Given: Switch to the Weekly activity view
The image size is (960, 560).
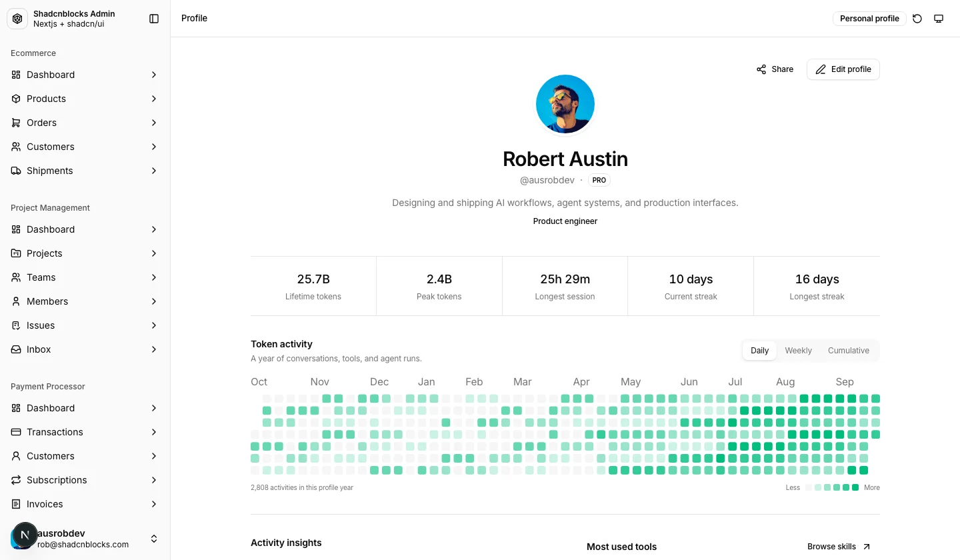Looking at the screenshot, I should tap(798, 351).
